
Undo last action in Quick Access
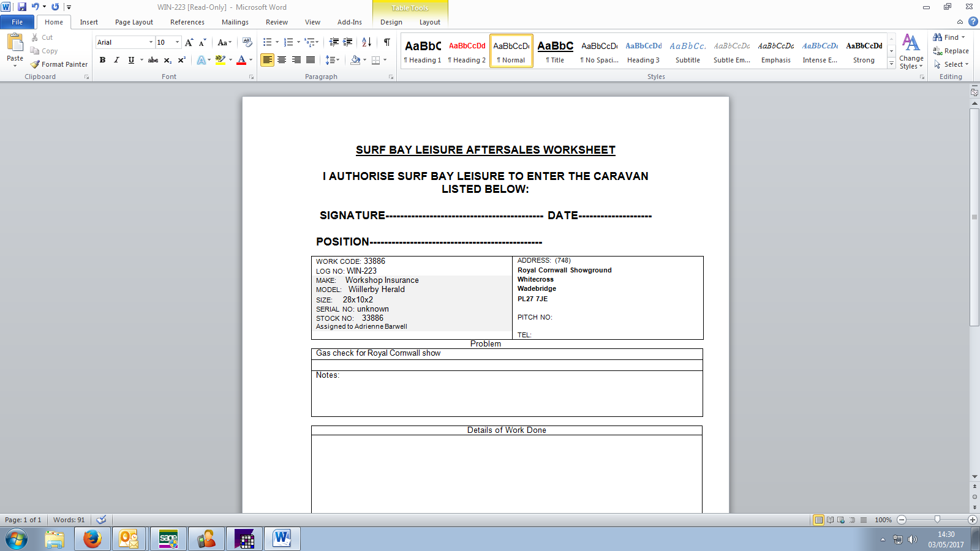click(36, 7)
